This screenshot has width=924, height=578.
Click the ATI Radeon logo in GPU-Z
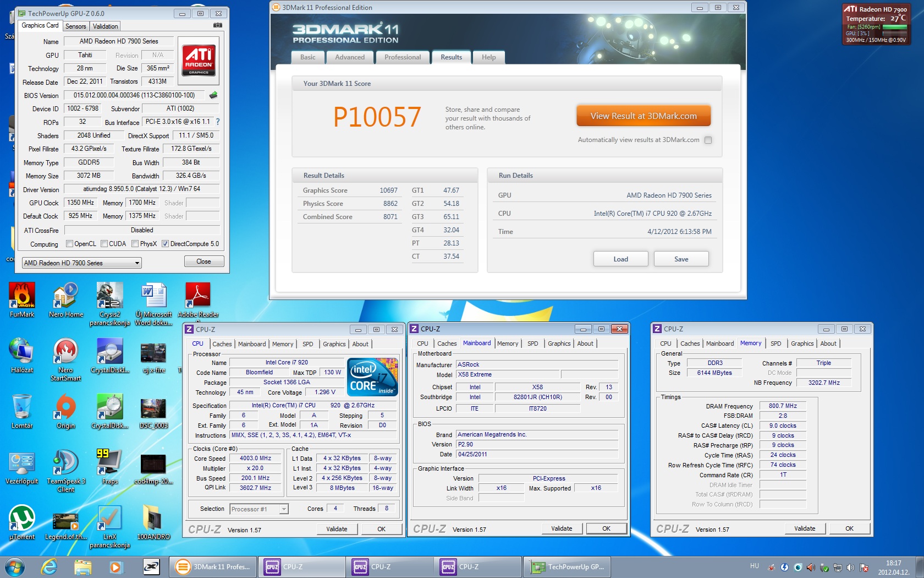pos(199,60)
